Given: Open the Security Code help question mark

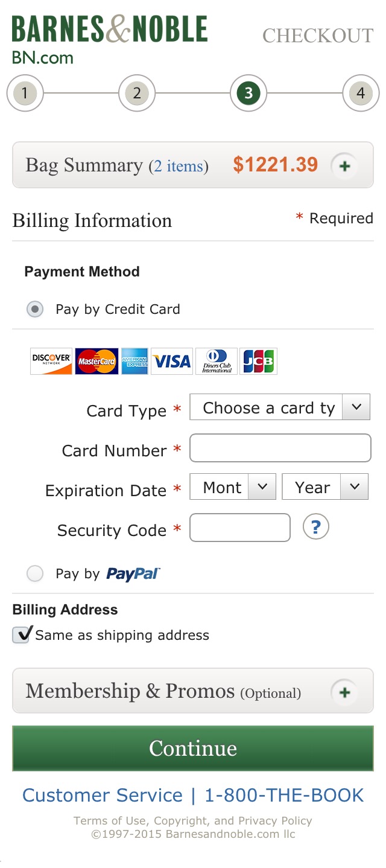Looking at the screenshot, I should pyautogui.click(x=316, y=527).
